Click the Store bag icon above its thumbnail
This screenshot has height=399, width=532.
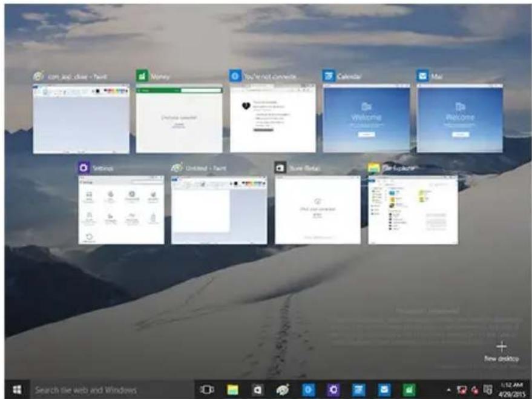point(280,168)
